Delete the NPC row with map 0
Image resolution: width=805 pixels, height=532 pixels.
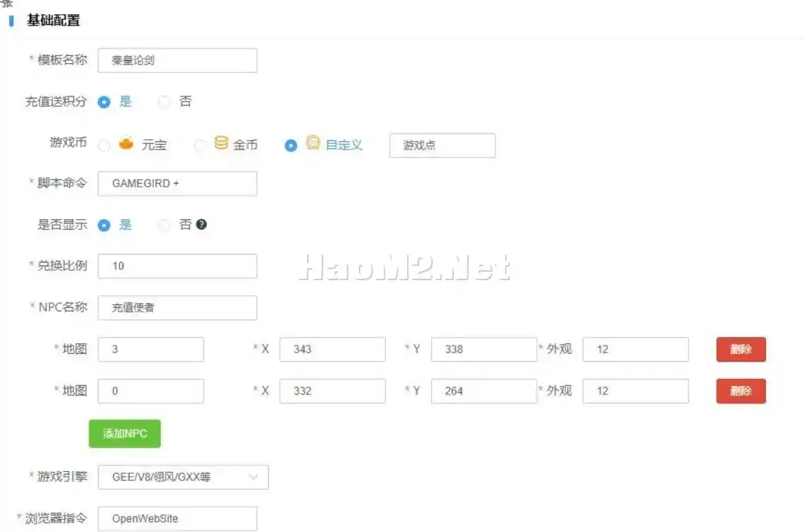point(741,391)
